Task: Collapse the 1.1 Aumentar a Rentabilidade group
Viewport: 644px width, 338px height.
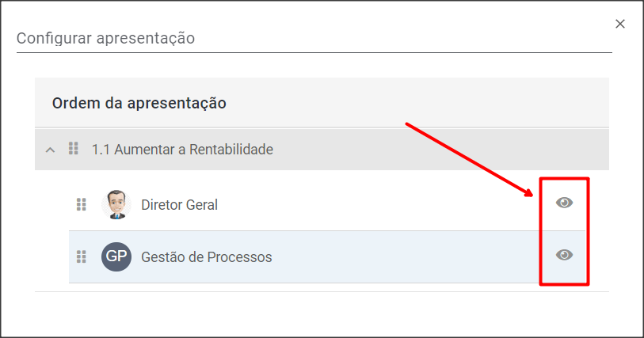Action: 50,149
